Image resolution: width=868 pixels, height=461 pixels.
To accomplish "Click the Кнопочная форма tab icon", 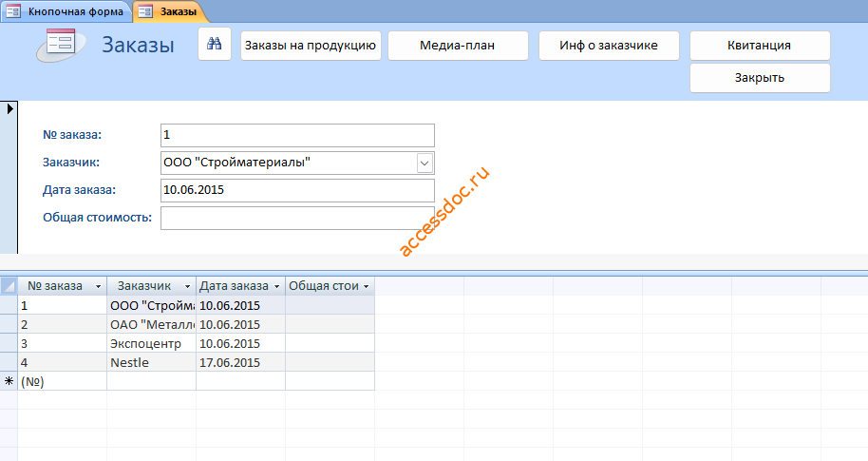I will pyautogui.click(x=12, y=11).
